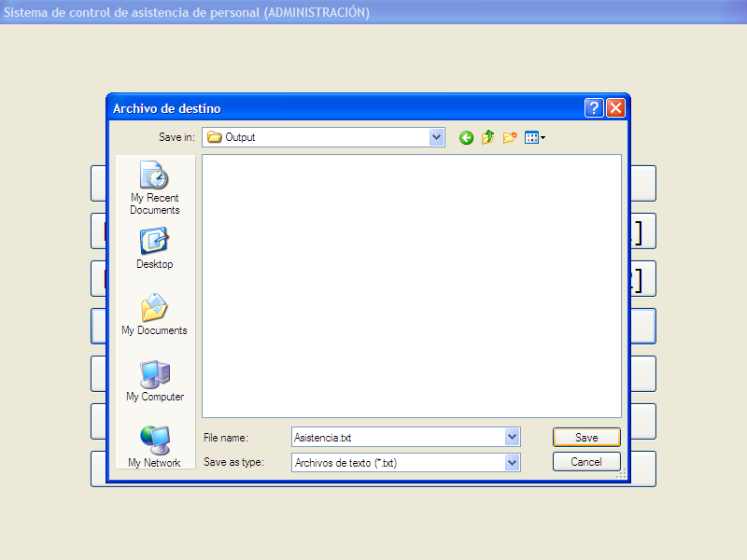Browse to My Computer in the places bar
Screen dimensions: 747x560
point(154,381)
